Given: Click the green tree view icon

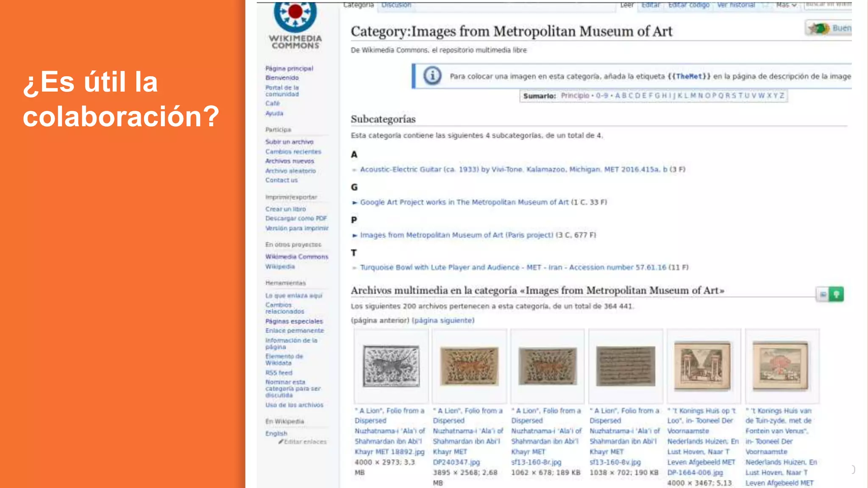Looking at the screenshot, I should click(836, 294).
